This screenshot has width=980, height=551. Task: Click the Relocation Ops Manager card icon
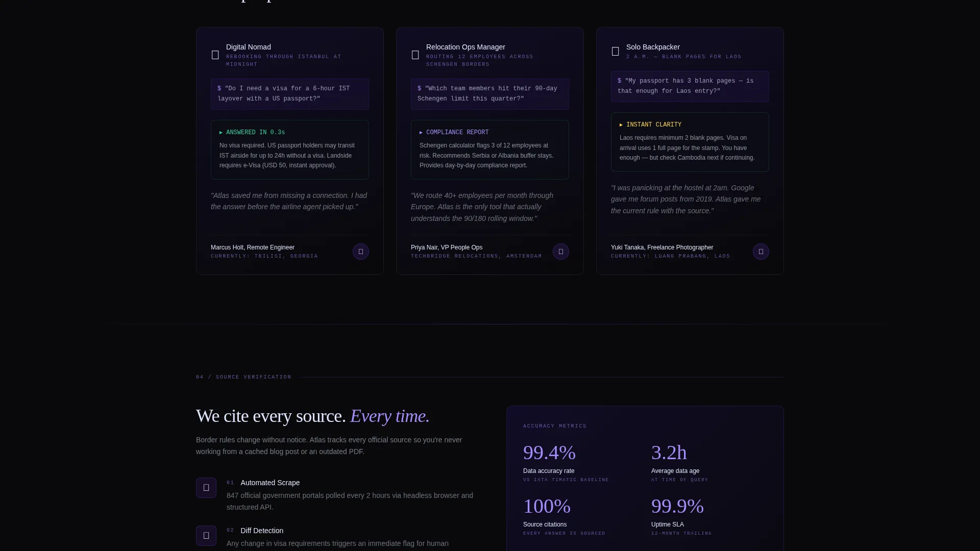coord(415,55)
